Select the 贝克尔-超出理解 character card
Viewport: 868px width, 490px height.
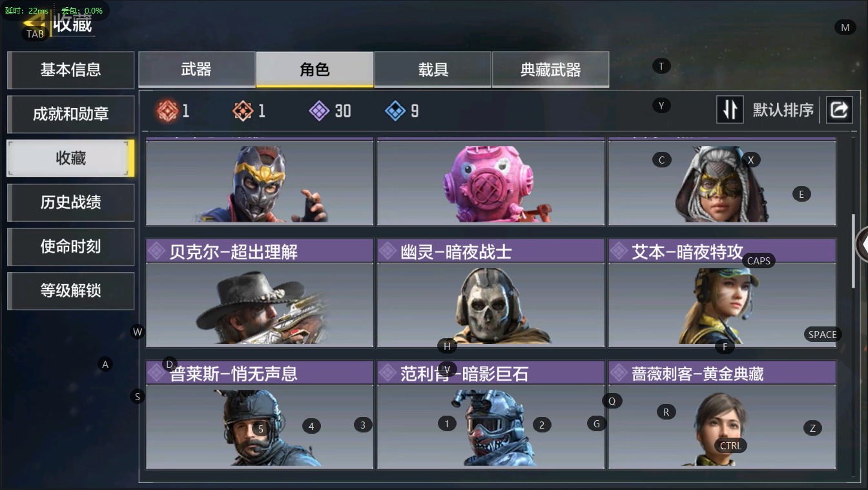(260, 293)
